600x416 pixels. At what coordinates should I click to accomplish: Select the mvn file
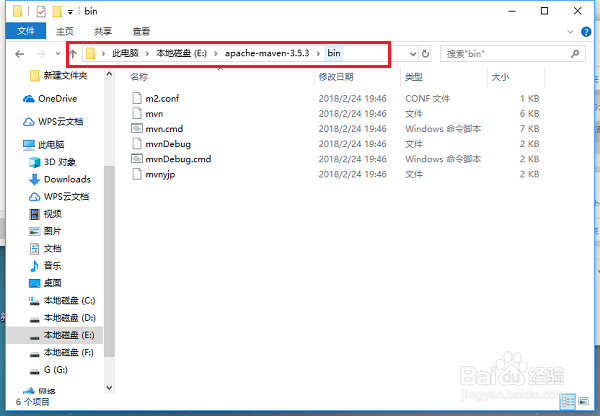[x=154, y=114]
